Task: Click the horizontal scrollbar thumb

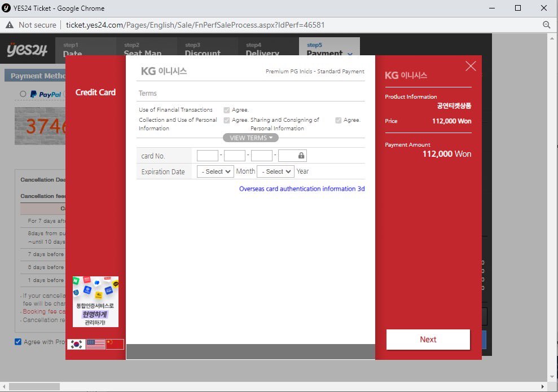Action: [x=34, y=386]
